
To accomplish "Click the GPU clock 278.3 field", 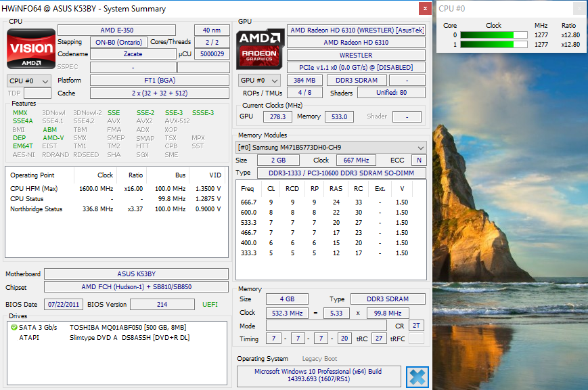I will pyautogui.click(x=277, y=116).
